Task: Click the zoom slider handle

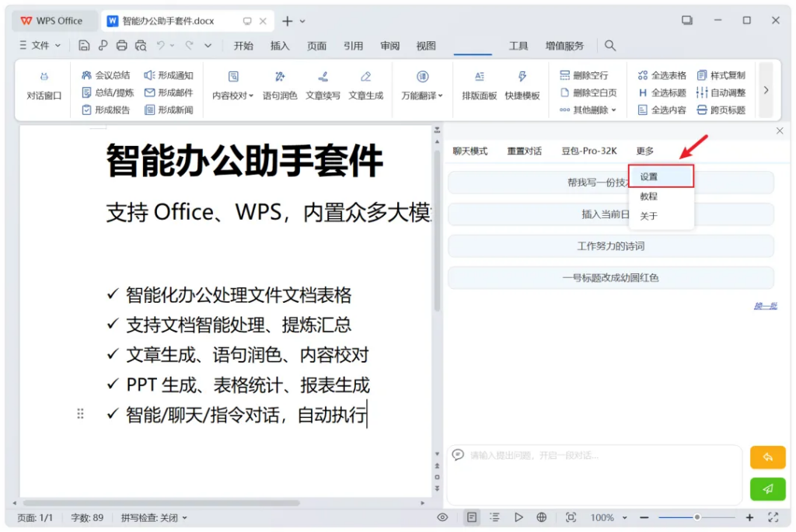Action: 697,517
